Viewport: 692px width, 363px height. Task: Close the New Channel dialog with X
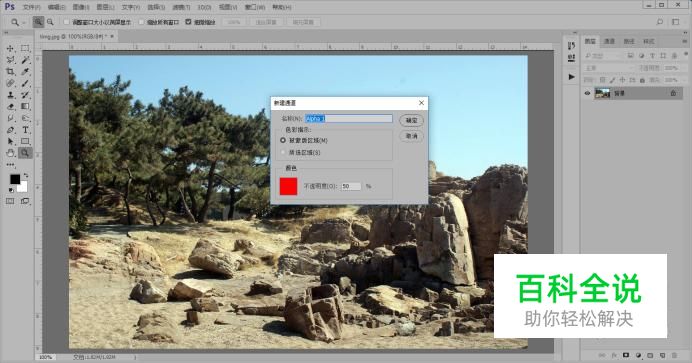(x=421, y=102)
